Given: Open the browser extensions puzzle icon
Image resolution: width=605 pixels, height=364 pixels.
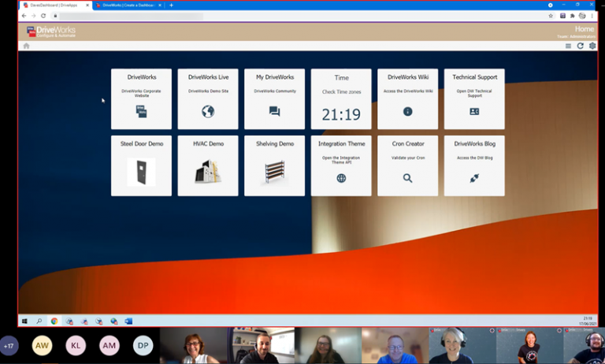Looking at the screenshot, I should 572,16.
